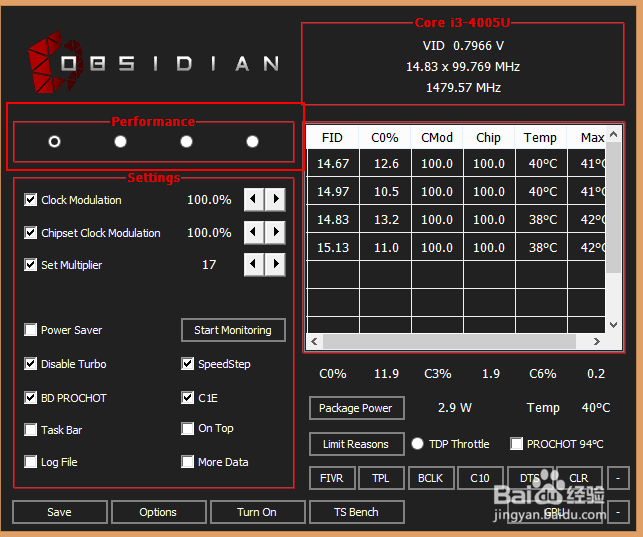The image size is (643, 537).
Task: Click the FID cell showing 14.67
Action: tap(333, 164)
